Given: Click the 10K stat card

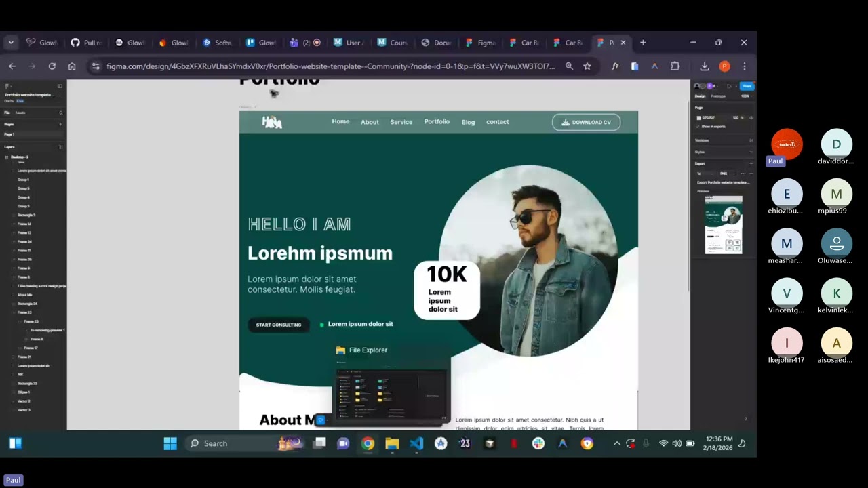Looking at the screenshot, I should [x=447, y=290].
